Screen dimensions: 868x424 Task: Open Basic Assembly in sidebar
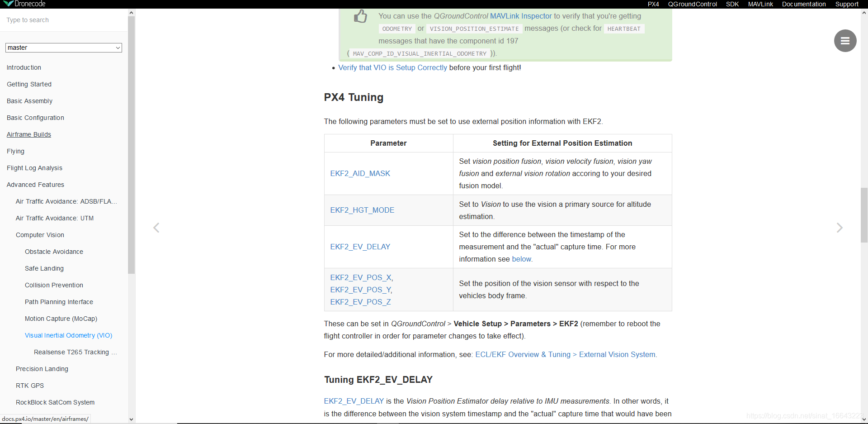click(x=29, y=101)
